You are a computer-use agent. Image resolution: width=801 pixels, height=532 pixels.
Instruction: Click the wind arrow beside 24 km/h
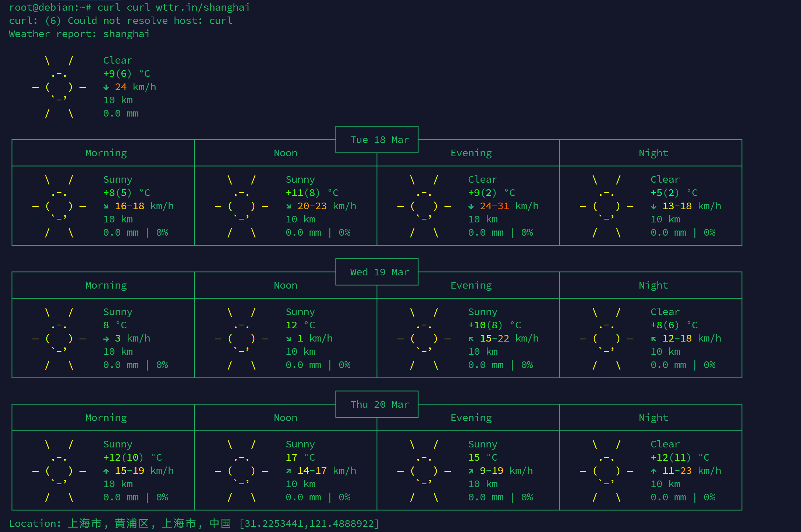point(106,87)
